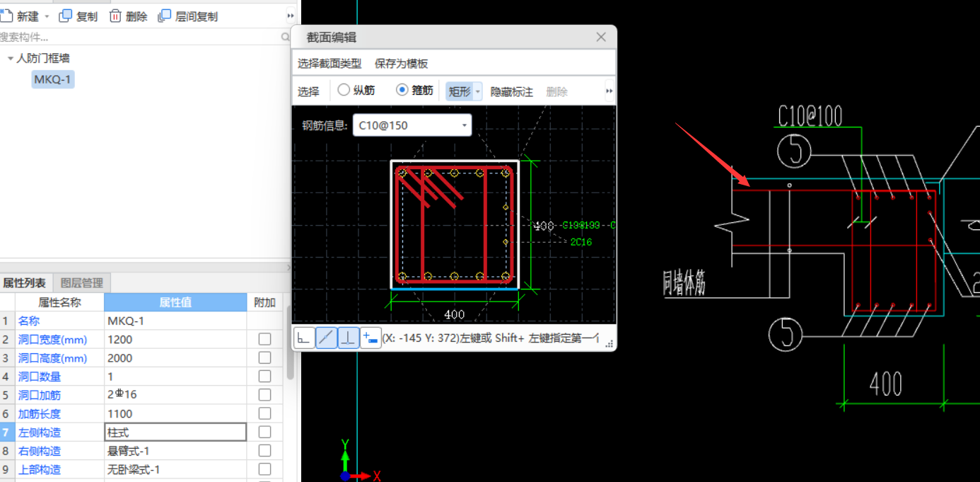Open the 矩形 shape dropdown arrow
Image resolution: width=980 pixels, height=482 pixels.
(478, 91)
